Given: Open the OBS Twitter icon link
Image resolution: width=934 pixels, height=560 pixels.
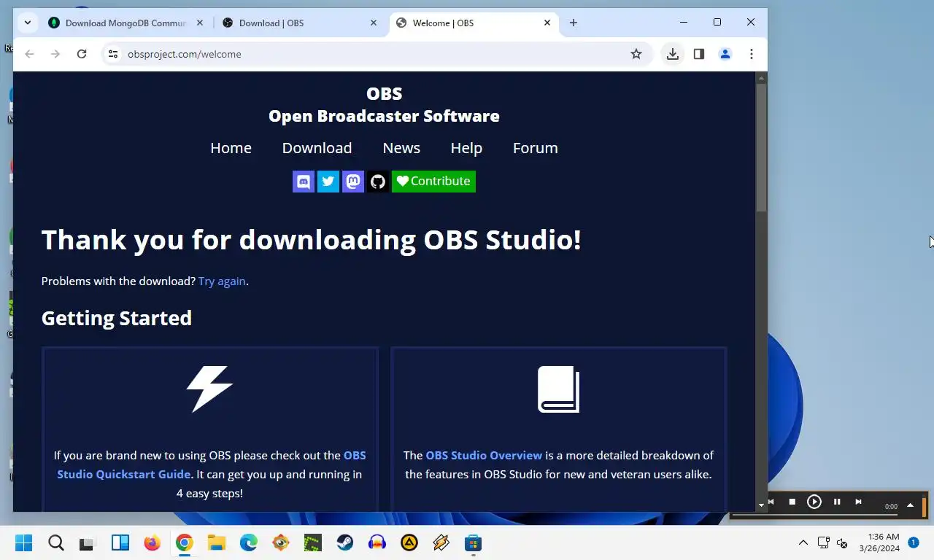Looking at the screenshot, I should click(x=328, y=182).
